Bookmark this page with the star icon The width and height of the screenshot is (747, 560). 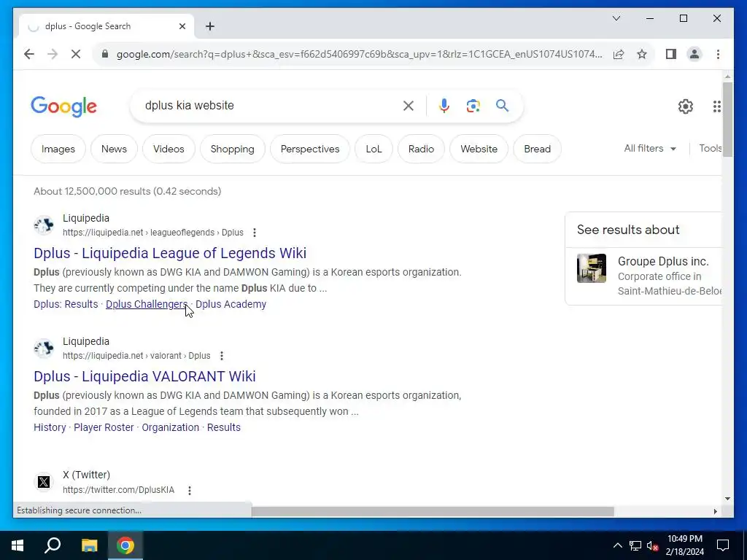point(642,54)
